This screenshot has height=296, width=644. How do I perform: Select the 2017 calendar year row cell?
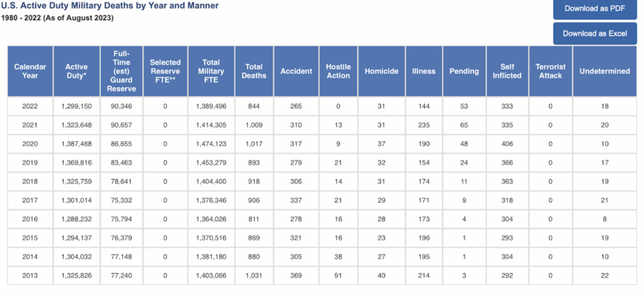pyautogui.click(x=30, y=200)
